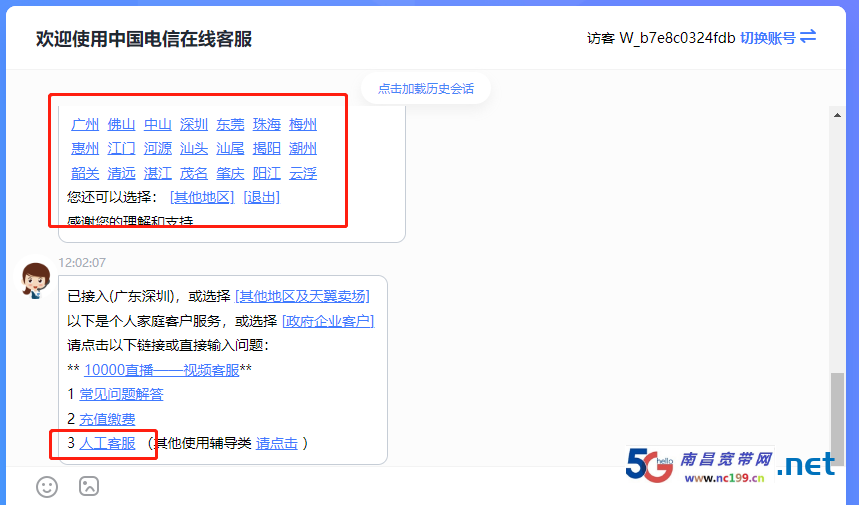This screenshot has width=859, height=505.
Task: Click the [退出] exit link
Action: (x=261, y=197)
